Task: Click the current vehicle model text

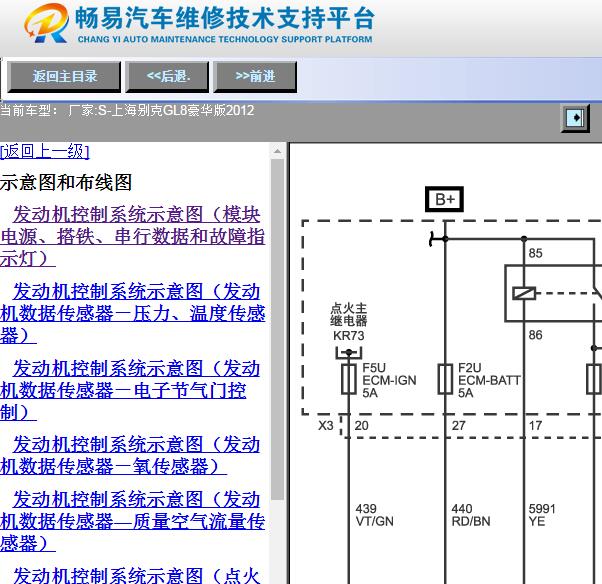Action: pos(127,111)
